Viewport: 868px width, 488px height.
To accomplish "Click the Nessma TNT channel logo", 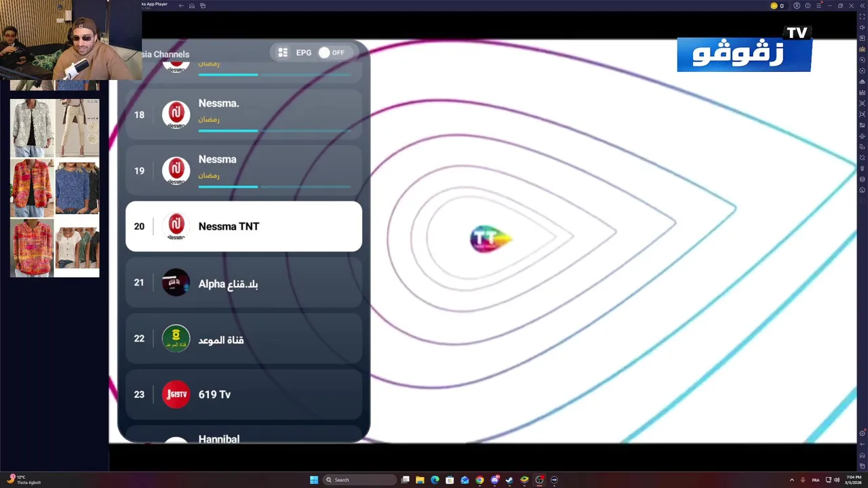I will point(176,226).
